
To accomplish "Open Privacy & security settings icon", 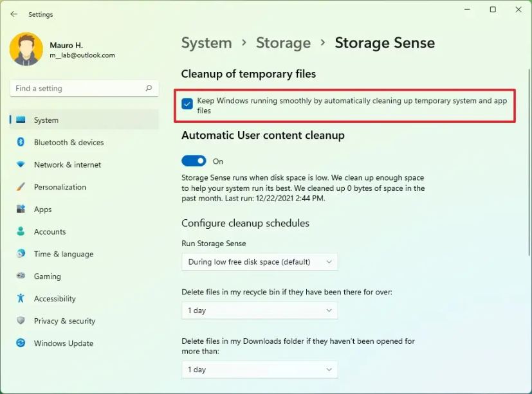I will point(21,321).
